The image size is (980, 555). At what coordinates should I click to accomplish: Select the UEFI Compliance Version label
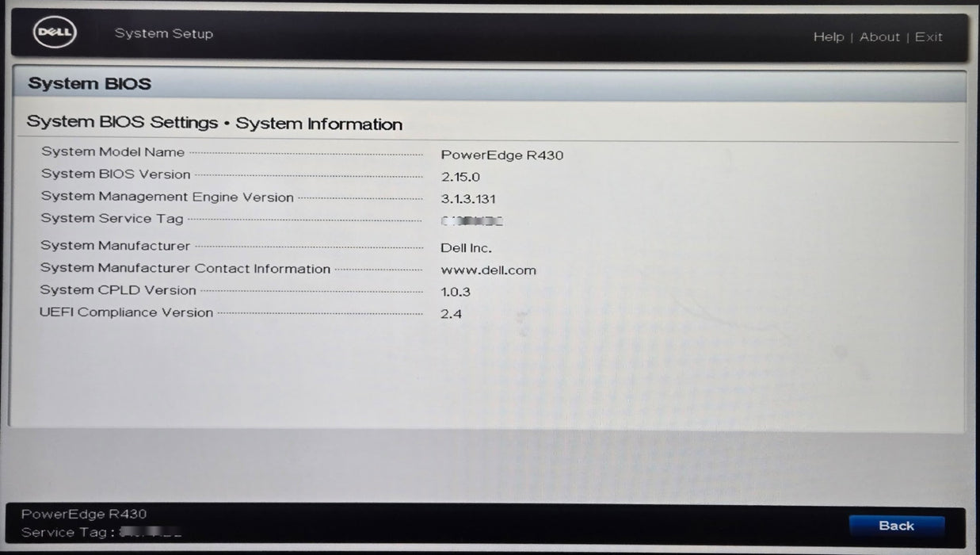pos(126,312)
